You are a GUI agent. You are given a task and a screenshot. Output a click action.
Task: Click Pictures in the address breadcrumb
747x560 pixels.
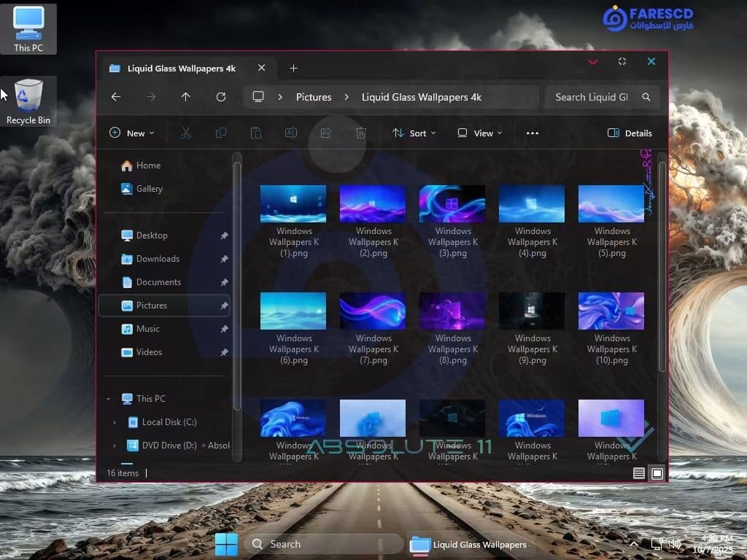tap(314, 97)
